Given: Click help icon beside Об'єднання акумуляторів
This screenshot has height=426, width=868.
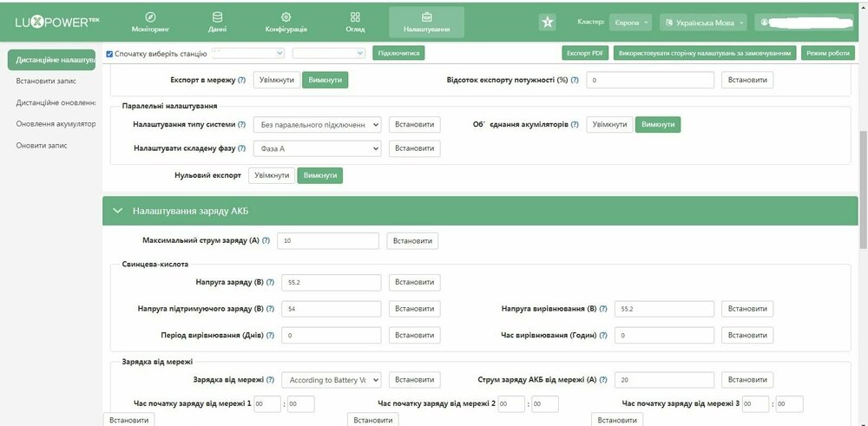Looking at the screenshot, I should [x=575, y=125].
